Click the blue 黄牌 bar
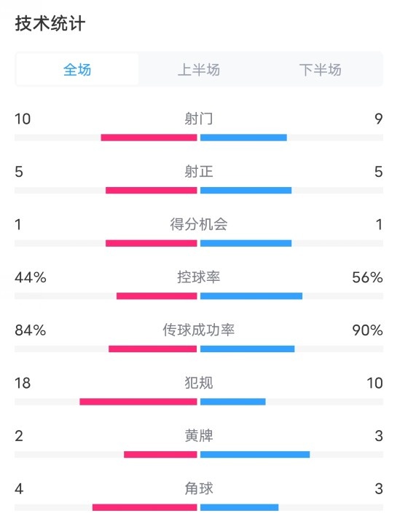 click(255, 454)
